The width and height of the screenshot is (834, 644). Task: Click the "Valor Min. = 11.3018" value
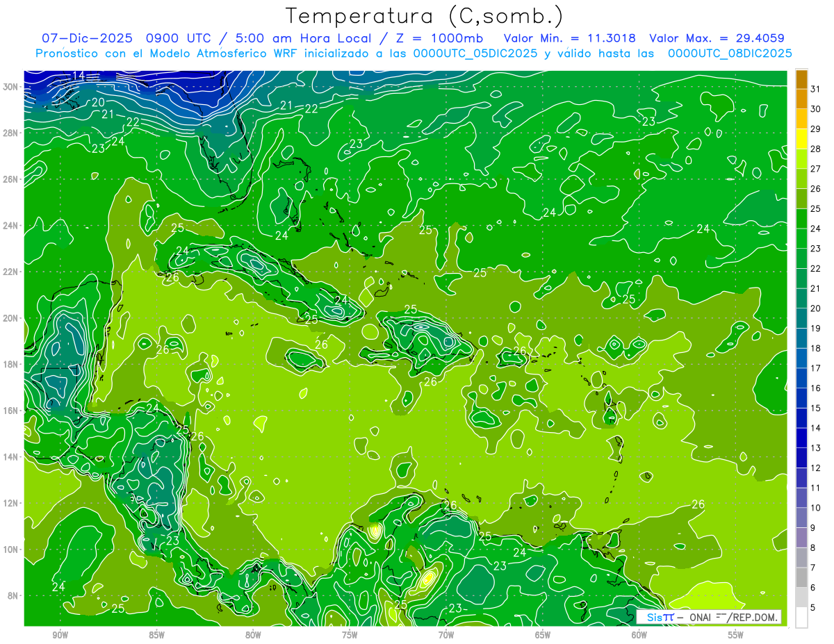(570, 38)
